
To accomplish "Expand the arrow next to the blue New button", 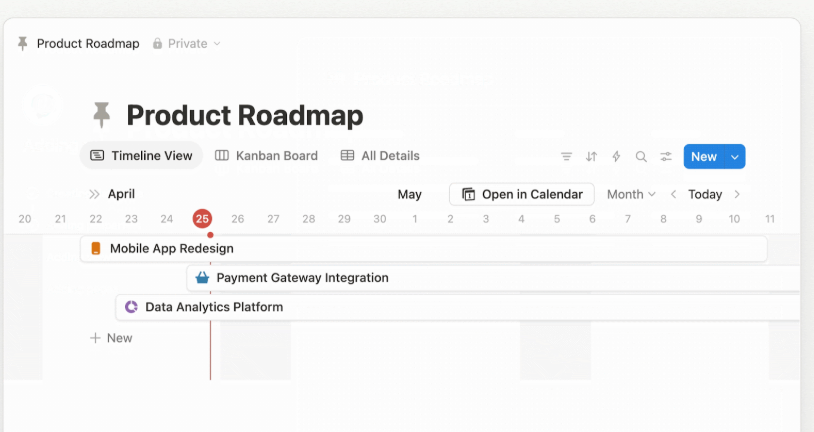I will 735,156.
